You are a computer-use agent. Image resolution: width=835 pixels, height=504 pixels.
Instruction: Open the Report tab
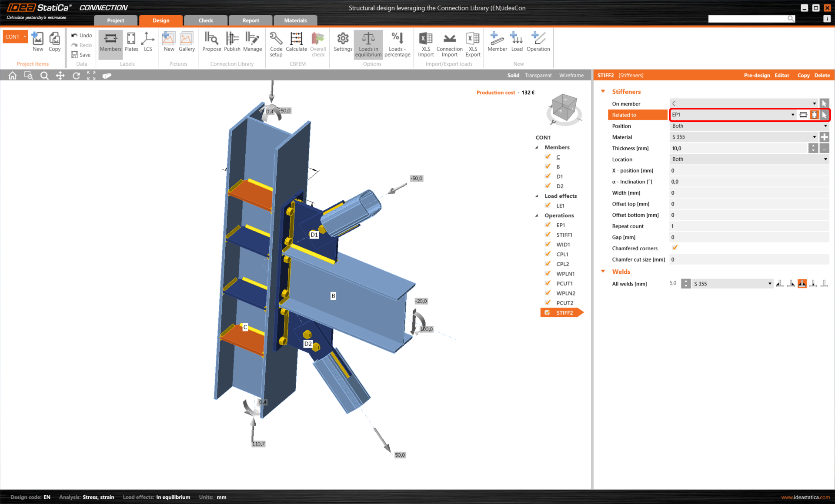click(x=250, y=20)
